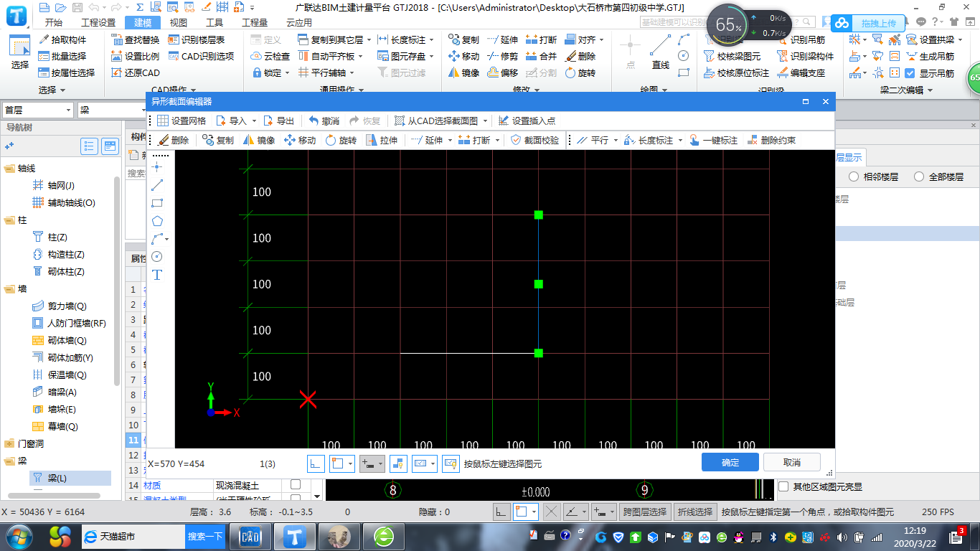Click 截面校验 section check tool
The height and width of the screenshot is (551, 980).
click(x=534, y=140)
